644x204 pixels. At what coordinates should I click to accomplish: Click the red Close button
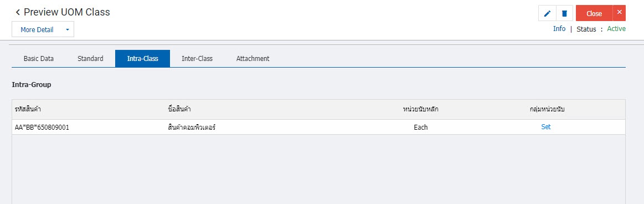(594, 13)
